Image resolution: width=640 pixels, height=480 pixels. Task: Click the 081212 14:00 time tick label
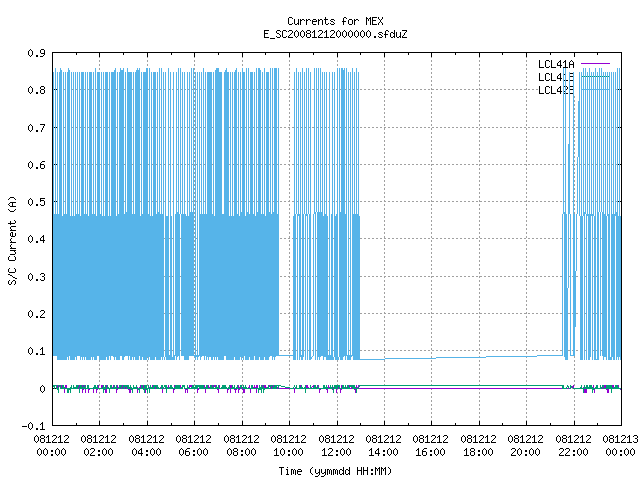tap(383, 446)
